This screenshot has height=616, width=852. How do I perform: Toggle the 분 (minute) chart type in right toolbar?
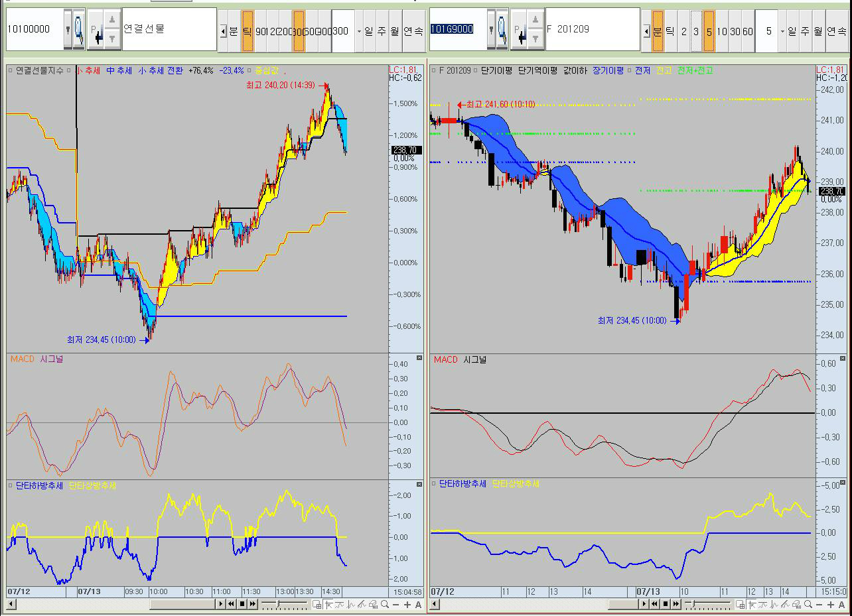(x=658, y=31)
